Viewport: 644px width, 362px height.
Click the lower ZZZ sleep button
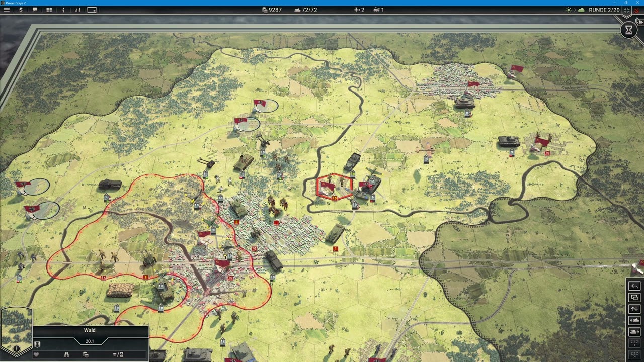click(634, 354)
